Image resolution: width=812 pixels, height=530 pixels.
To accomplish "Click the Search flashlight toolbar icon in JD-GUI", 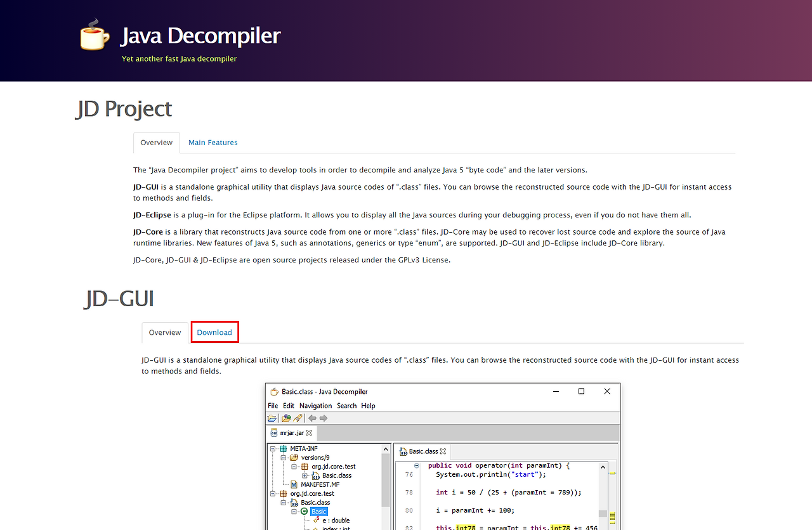I will [x=298, y=418].
